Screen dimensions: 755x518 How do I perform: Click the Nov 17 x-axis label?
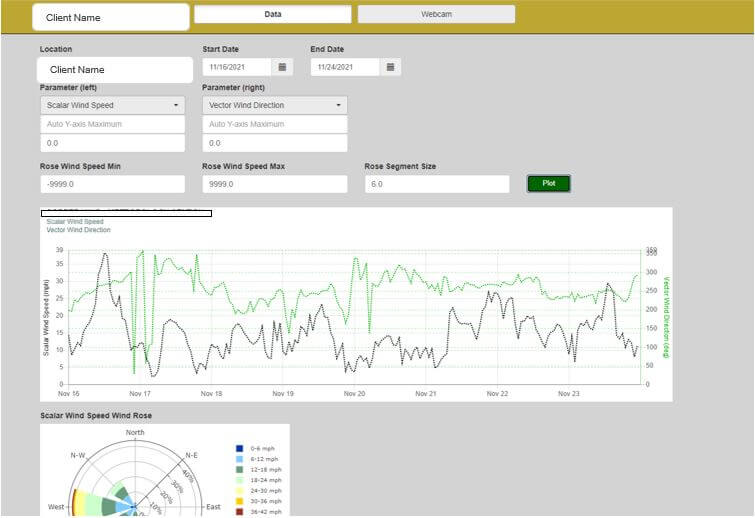coord(140,393)
